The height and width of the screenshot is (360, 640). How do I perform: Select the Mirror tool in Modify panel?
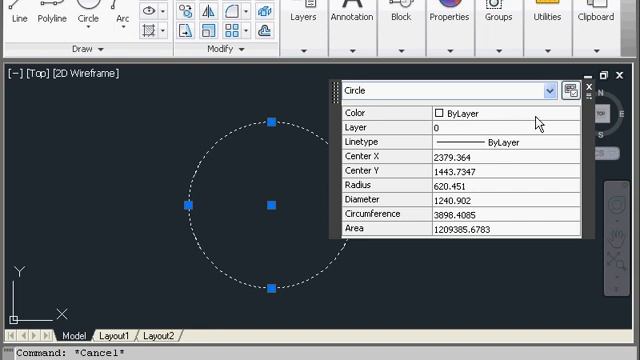(208, 11)
